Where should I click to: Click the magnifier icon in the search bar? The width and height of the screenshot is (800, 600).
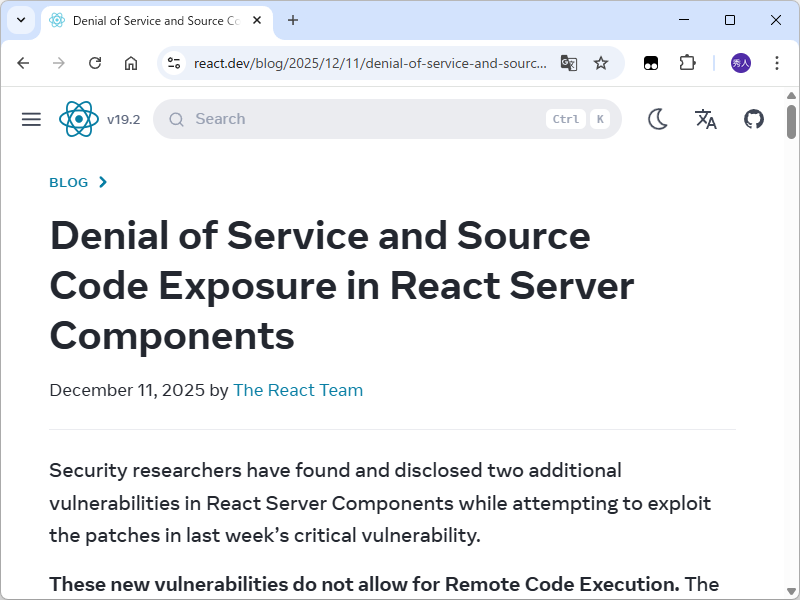[176, 119]
